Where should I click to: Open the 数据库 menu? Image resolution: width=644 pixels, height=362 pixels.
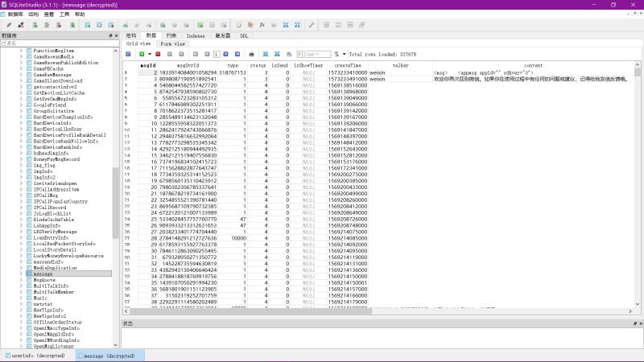pos(15,14)
